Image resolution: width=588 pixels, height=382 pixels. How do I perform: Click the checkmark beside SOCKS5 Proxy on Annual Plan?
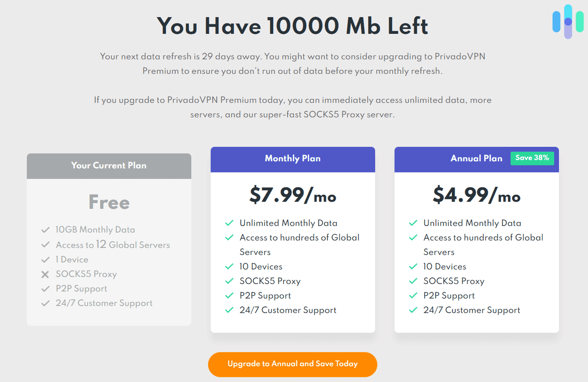(414, 281)
